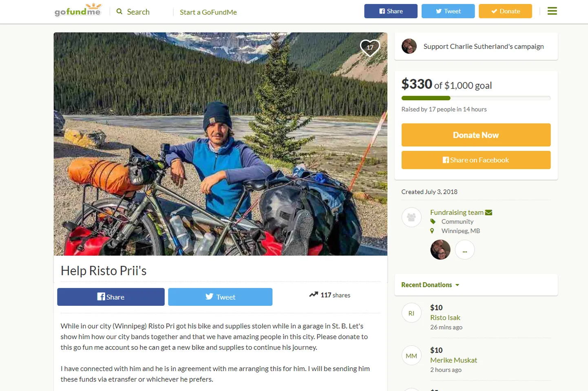The image size is (588, 391).
Task: Click the header Donate button
Action: tap(505, 11)
